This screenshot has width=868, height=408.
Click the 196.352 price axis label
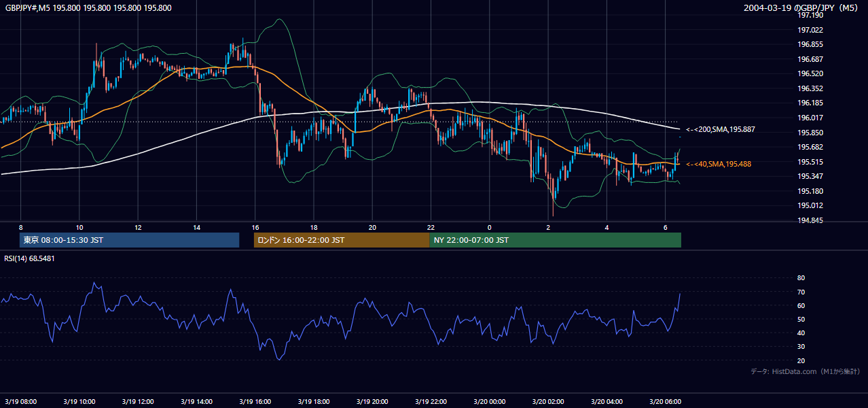click(x=810, y=88)
